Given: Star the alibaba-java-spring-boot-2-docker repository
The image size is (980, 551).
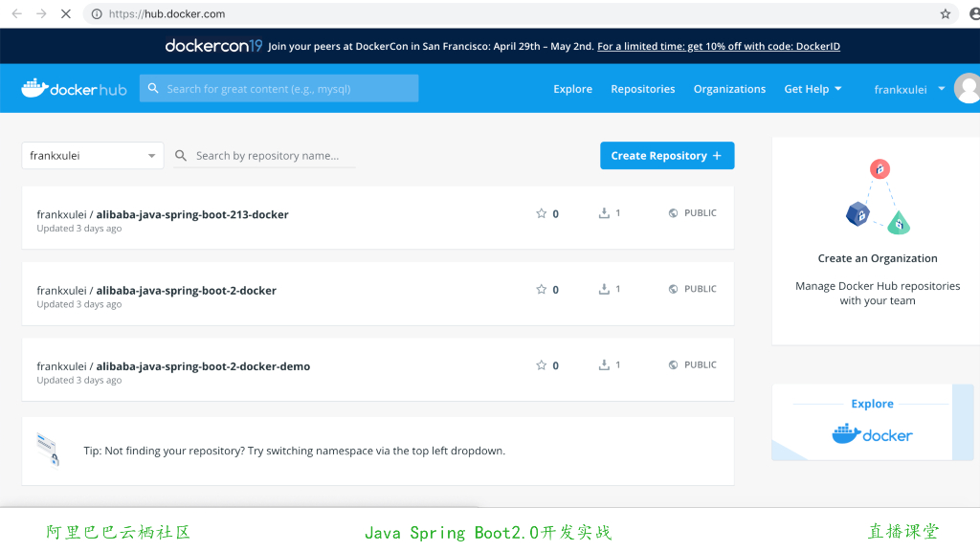Looking at the screenshot, I should [x=542, y=289].
